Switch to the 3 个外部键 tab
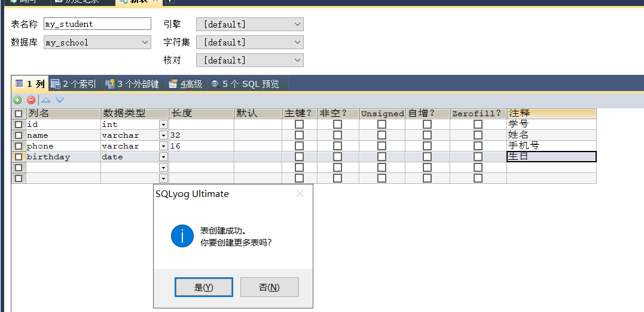644x312 pixels. point(132,84)
